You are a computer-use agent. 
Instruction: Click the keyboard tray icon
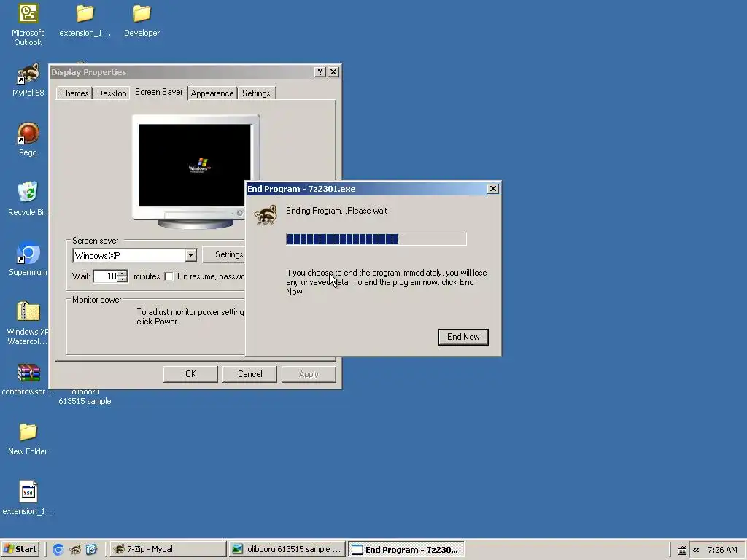click(x=682, y=550)
